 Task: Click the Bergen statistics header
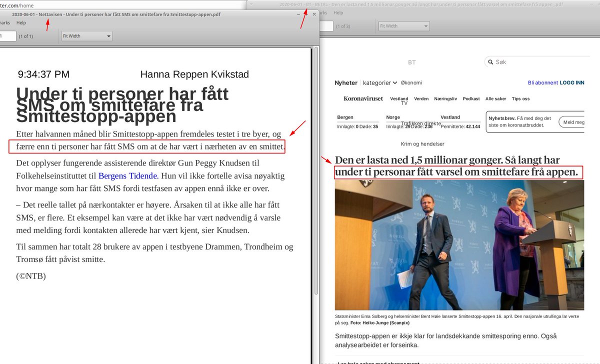click(345, 117)
